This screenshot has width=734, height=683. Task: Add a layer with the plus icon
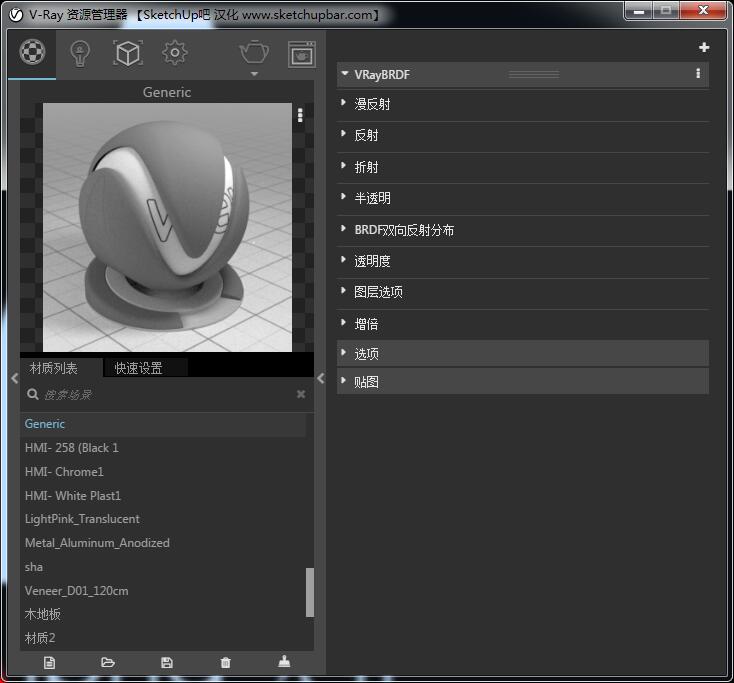[704, 47]
